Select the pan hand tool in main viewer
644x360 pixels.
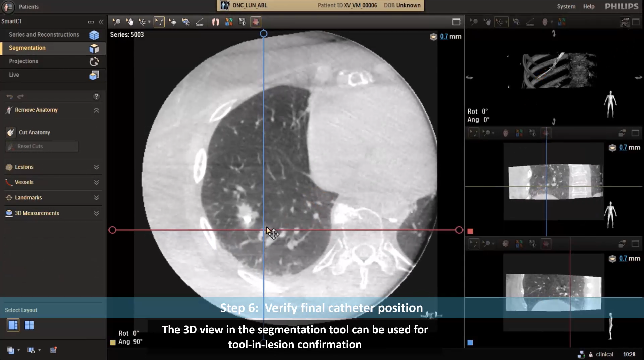coord(129,22)
